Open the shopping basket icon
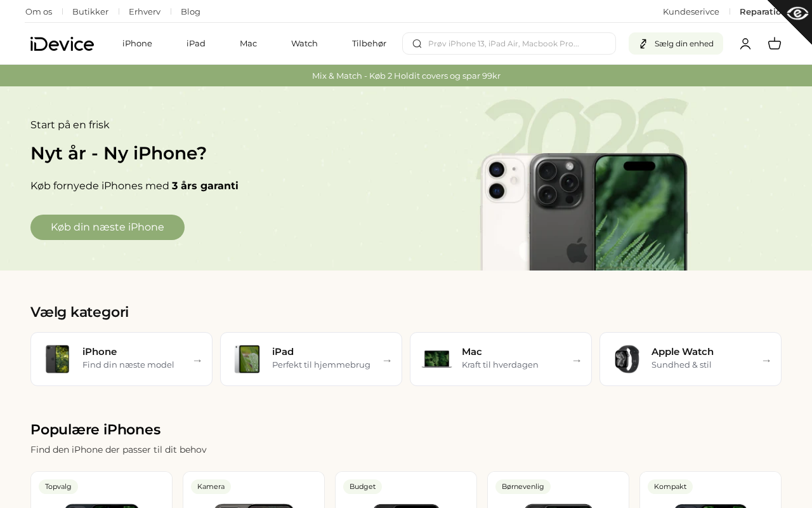The height and width of the screenshot is (508, 812). (775, 44)
